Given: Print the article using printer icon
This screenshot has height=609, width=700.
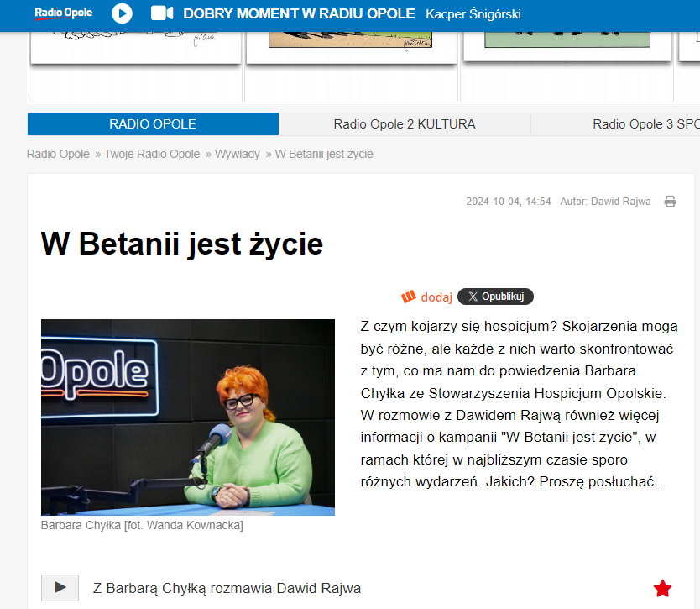Looking at the screenshot, I should tap(670, 202).
